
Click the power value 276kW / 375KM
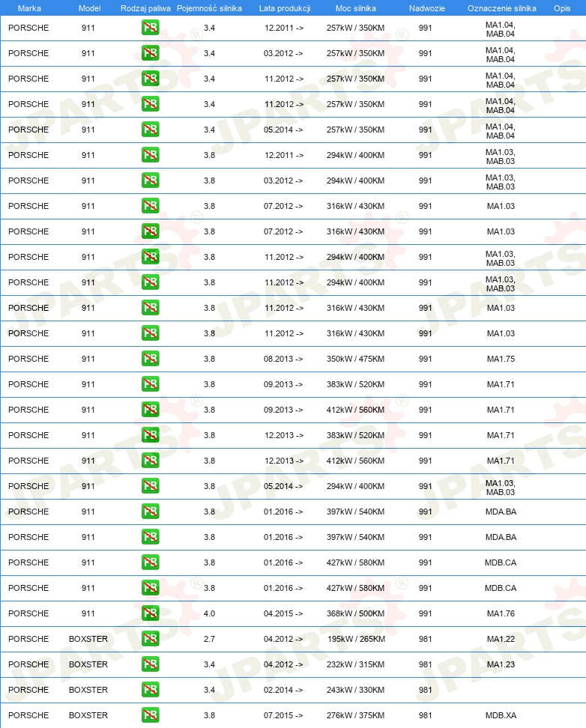pyautogui.click(x=355, y=715)
